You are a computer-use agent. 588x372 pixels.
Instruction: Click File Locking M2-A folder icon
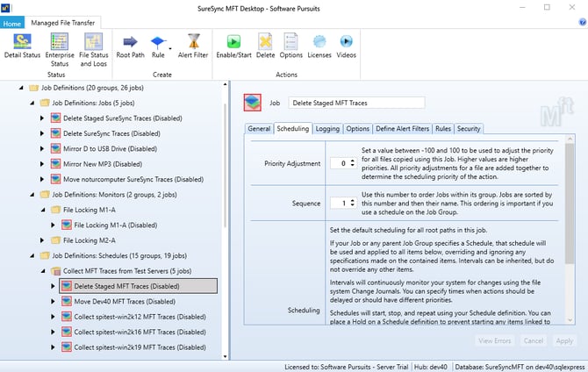55,240
